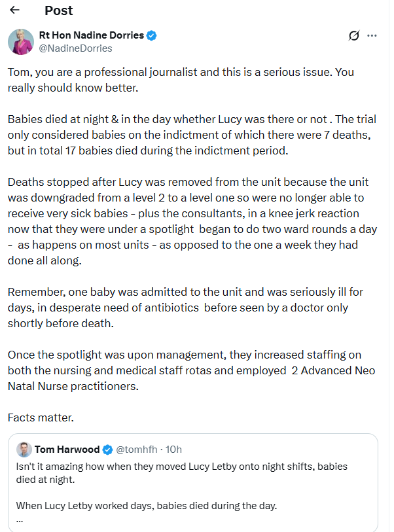This screenshot has width=394, height=532.
Task: Expand the truncated quoted post ellipsis
Action: [20, 519]
